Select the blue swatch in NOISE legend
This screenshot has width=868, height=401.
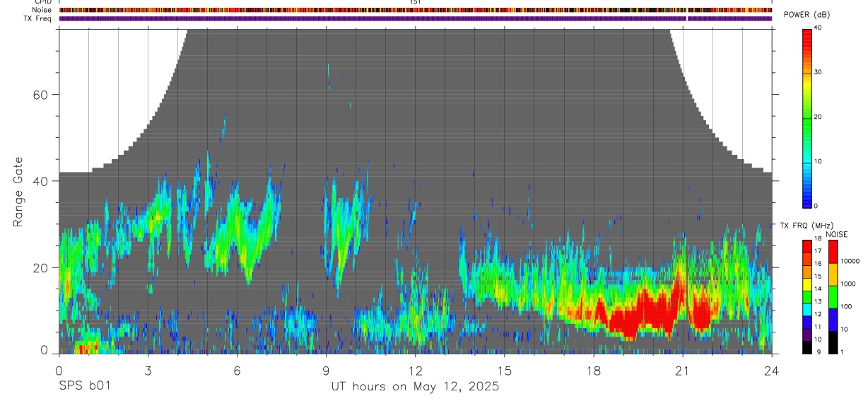tap(833, 320)
